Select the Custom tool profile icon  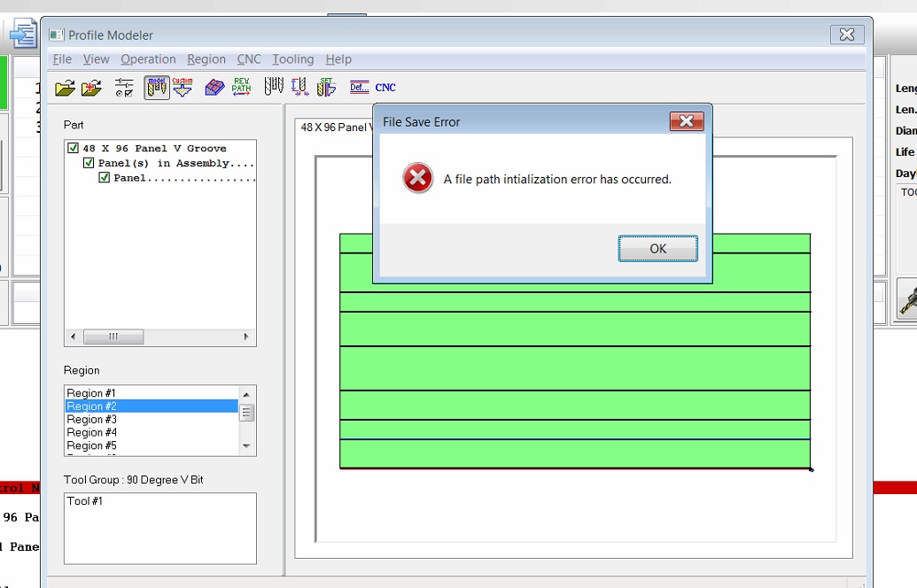(183, 87)
